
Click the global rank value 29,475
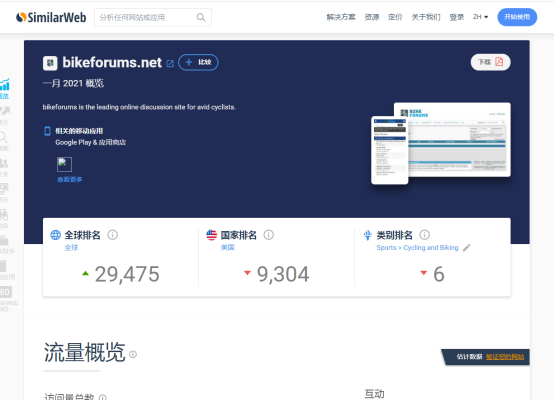127,274
